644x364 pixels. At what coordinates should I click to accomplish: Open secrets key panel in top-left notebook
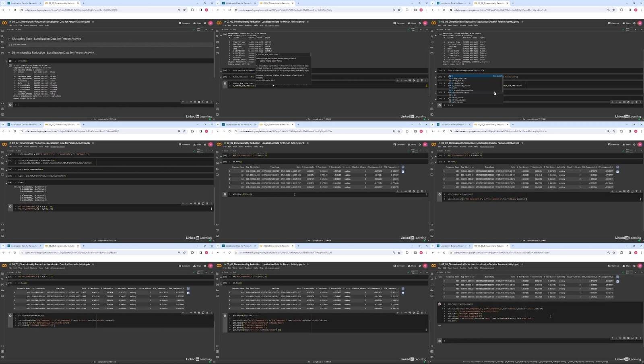(x=3, y=48)
